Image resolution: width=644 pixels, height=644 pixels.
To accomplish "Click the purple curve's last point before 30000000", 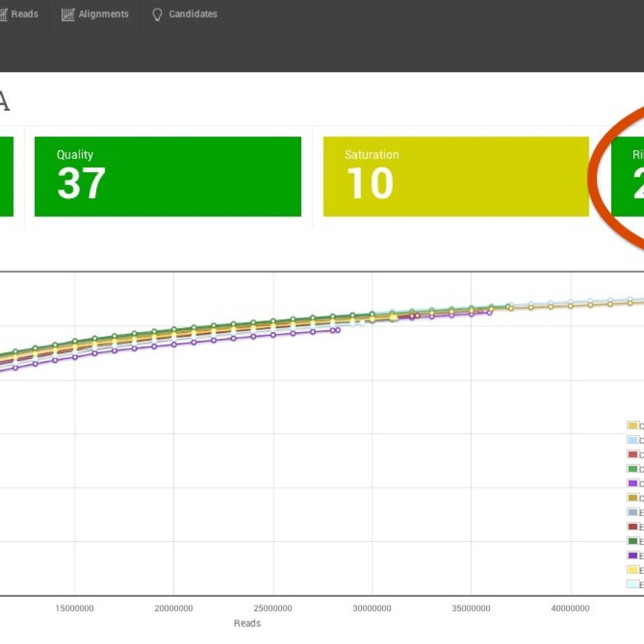I will point(338,330).
